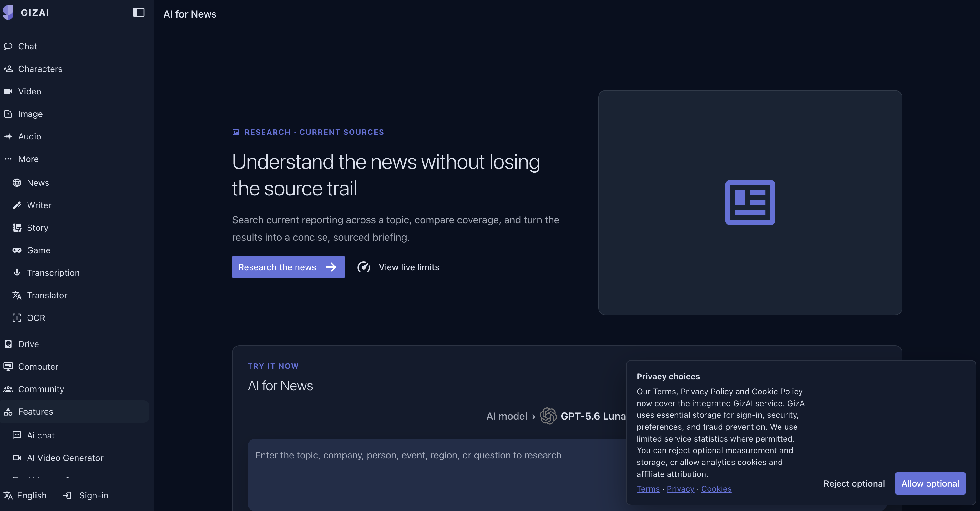Expand the More section ellipsis
This screenshot has width=980, height=511.
pyautogui.click(x=8, y=159)
